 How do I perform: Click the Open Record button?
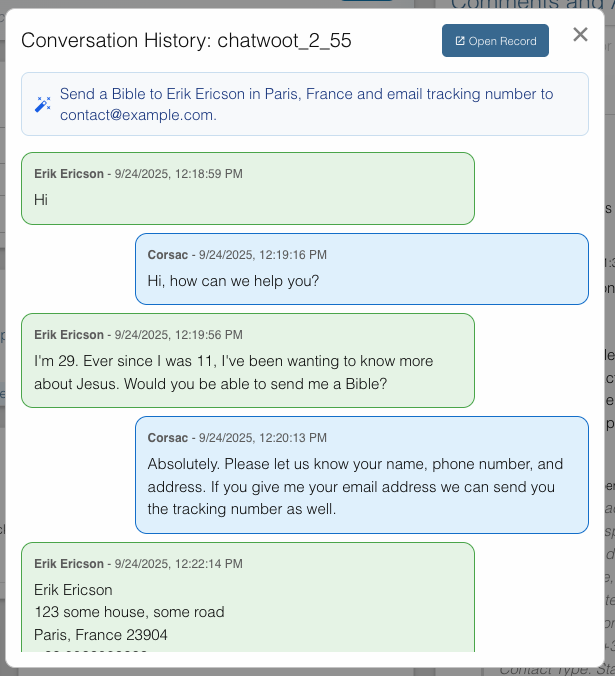495,41
